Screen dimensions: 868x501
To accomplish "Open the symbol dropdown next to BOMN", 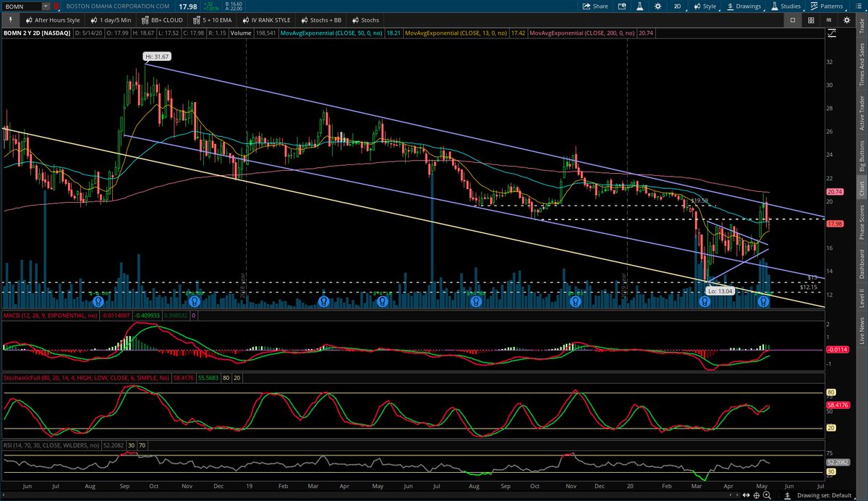I will click(46, 6).
